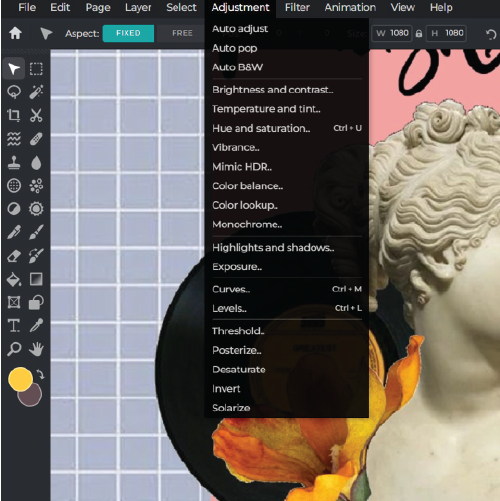Open the File menu
Viewport: 500px width, 501px height.
(27, 7)
